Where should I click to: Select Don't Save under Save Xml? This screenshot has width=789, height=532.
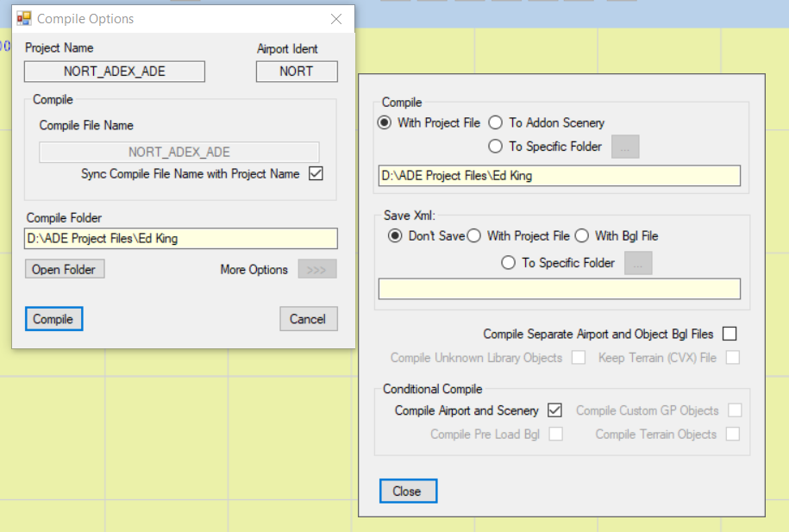(395, 236)
